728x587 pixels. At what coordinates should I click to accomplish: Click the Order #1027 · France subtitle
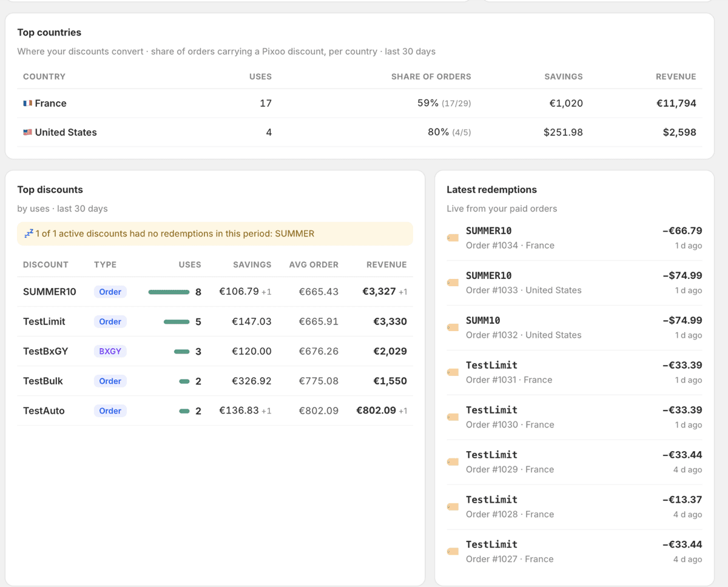(x=510, y=559)
